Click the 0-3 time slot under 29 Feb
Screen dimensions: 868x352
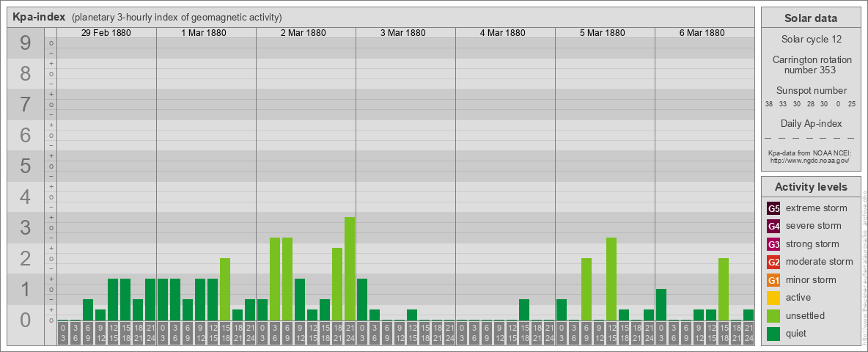[63, 333]
